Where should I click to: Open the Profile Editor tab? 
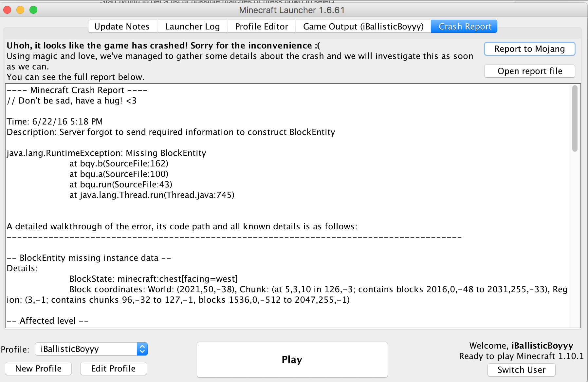261,27
